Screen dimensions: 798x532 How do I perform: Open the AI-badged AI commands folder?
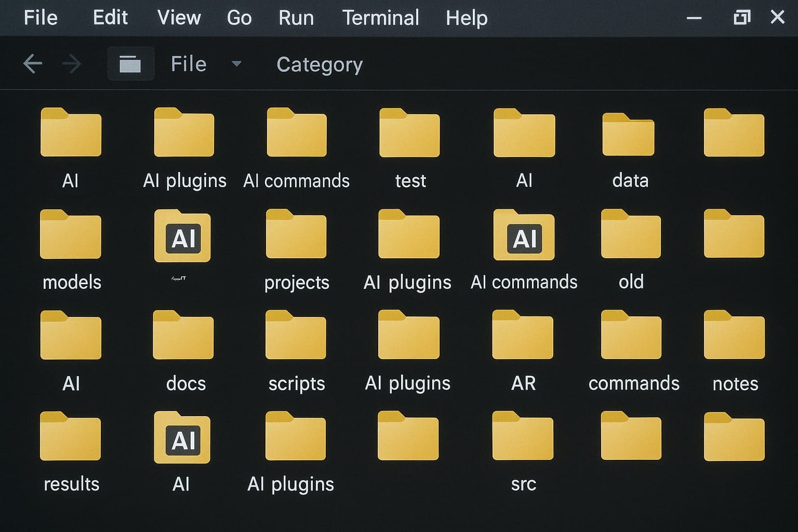coord(524,235)
